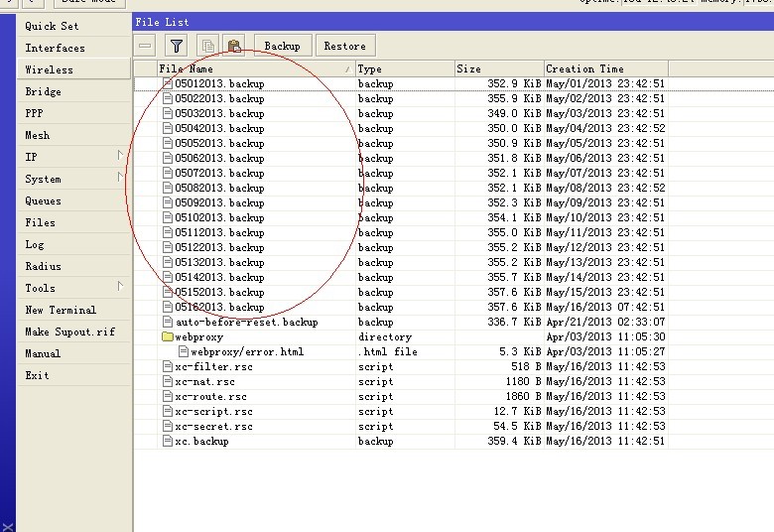The image size is (774, 532).
Task: Select file 05022013.backup
Action: 219,98
